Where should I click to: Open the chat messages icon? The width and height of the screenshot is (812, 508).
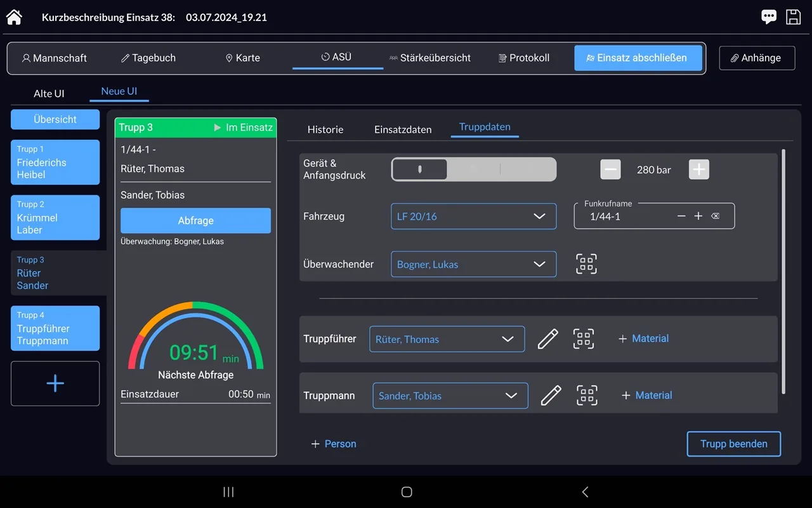(x=769, y=17)
